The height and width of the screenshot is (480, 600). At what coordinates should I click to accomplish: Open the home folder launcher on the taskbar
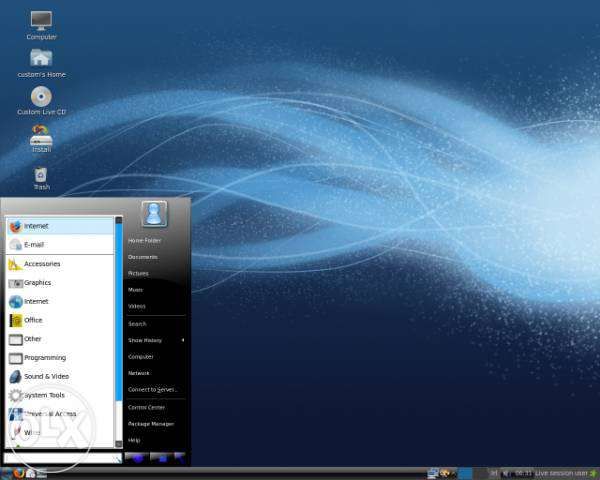pyautogui.click(x=31, y=473)
